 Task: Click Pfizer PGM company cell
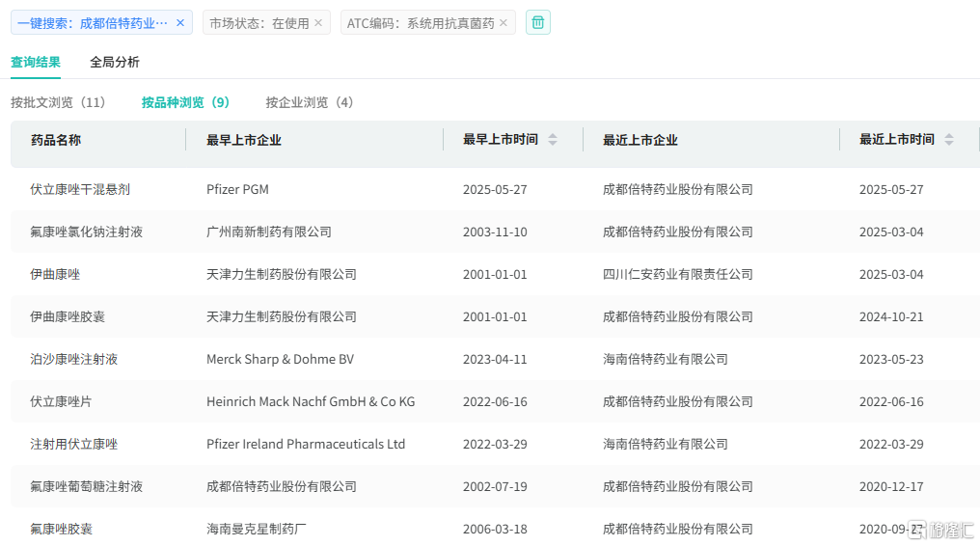point(237,189)
